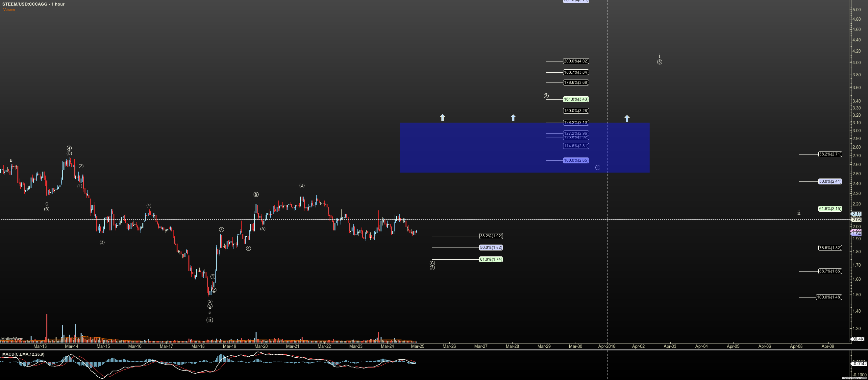The width and height of the screenshot is (868, 380).
Task: Click the 1.94 last price tag
Action: 856,234
